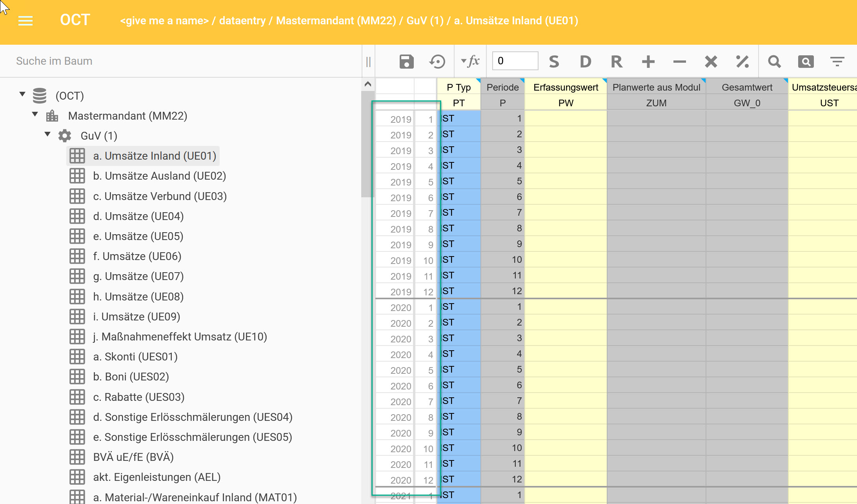Click the Suche im Baum field

coord(180,61)
